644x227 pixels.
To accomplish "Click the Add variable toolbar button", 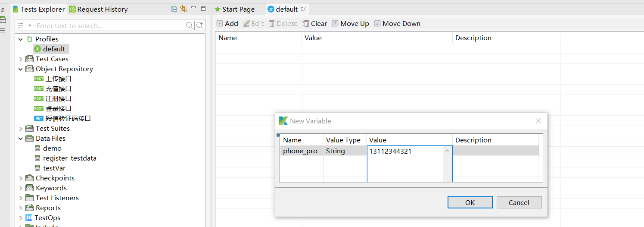I will 227,24.
